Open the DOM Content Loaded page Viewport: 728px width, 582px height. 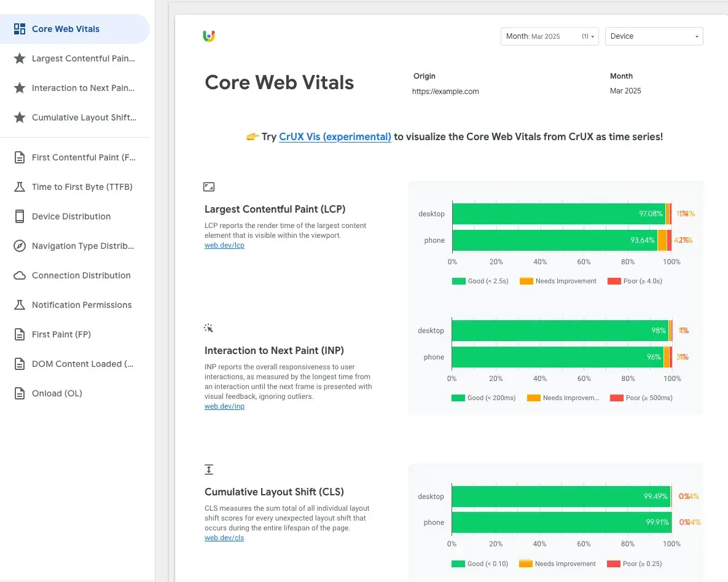(x=82, y=364)
